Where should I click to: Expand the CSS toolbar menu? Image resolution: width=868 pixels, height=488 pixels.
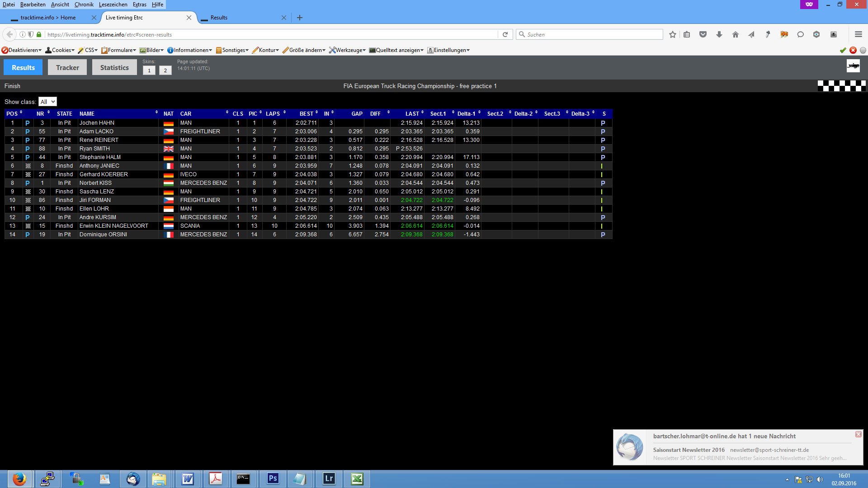(x=88, y=50)
